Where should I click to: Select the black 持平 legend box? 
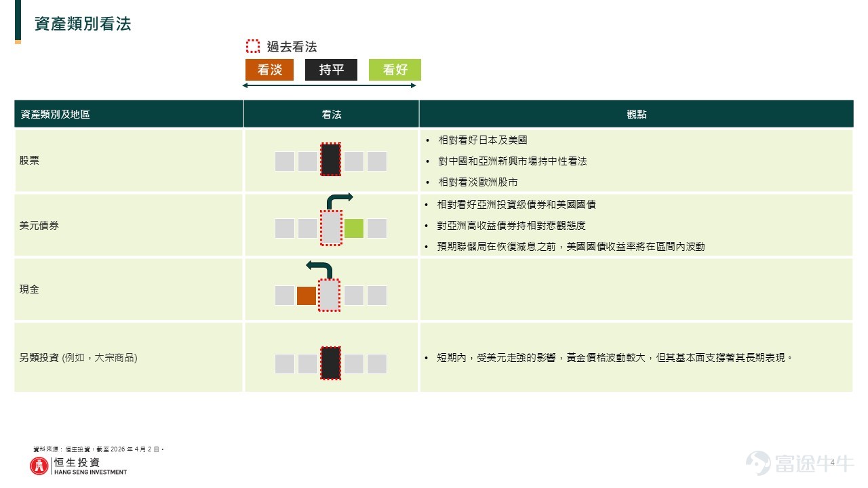tap(331, 70)
